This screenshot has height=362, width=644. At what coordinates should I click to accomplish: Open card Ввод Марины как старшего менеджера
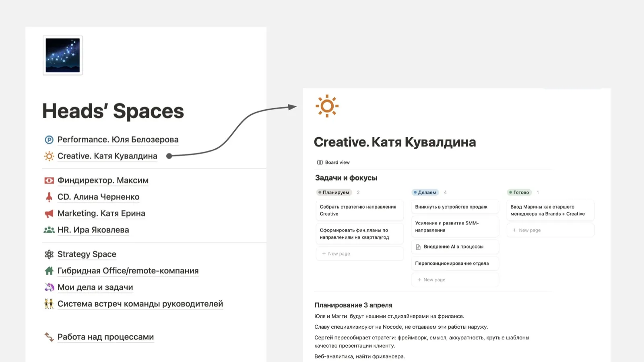(x=550, y=210)
